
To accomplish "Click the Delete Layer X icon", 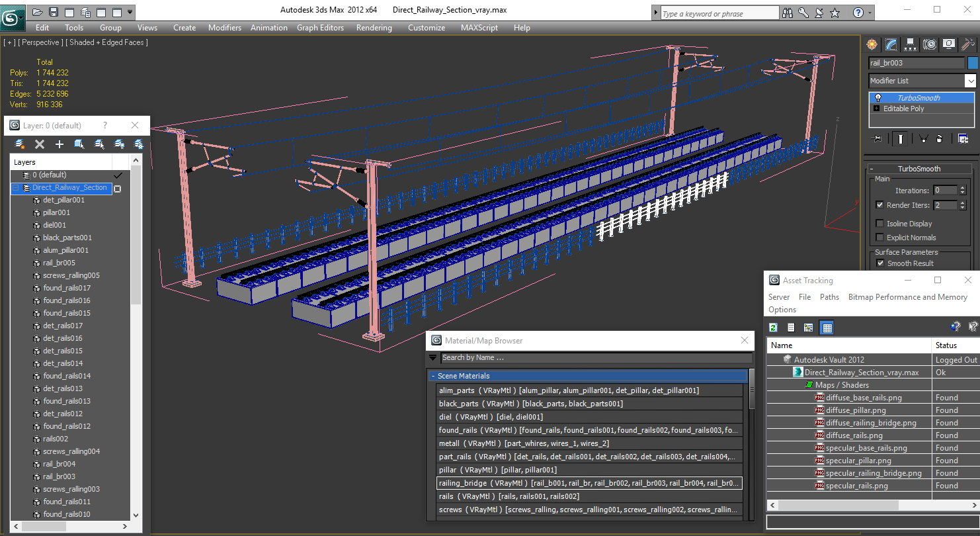I will [x=40, y=144].
